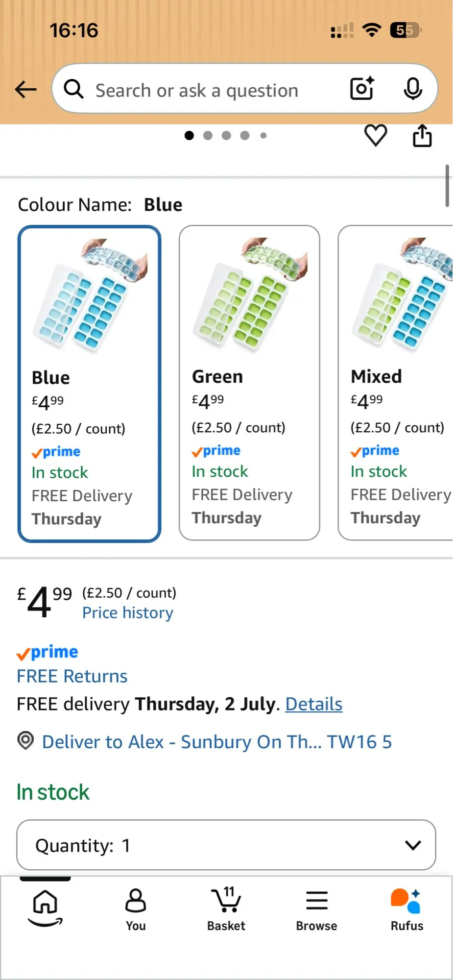
Task: Select the Mixed colour option
Action: (x=395, y=383)
